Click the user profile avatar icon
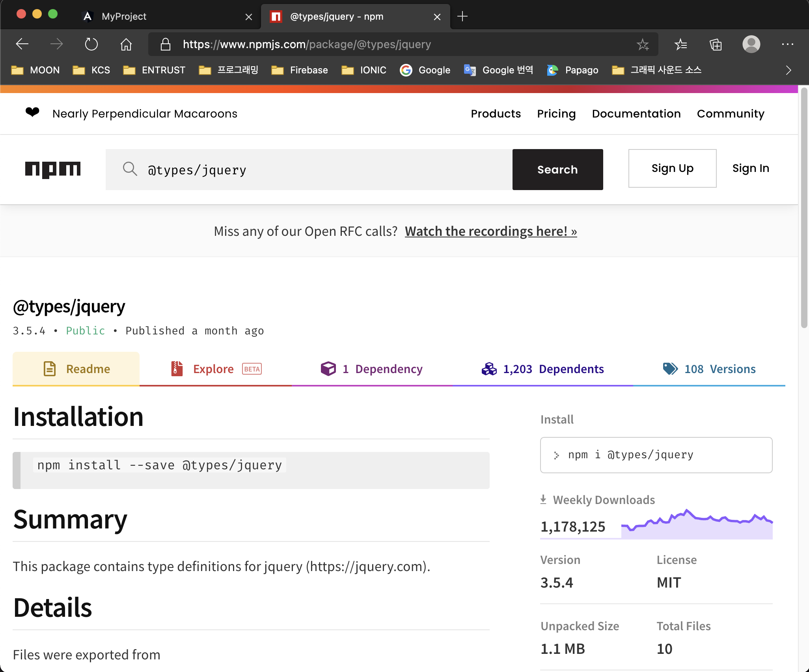This screenshot has height=672, width=809. 751,44
